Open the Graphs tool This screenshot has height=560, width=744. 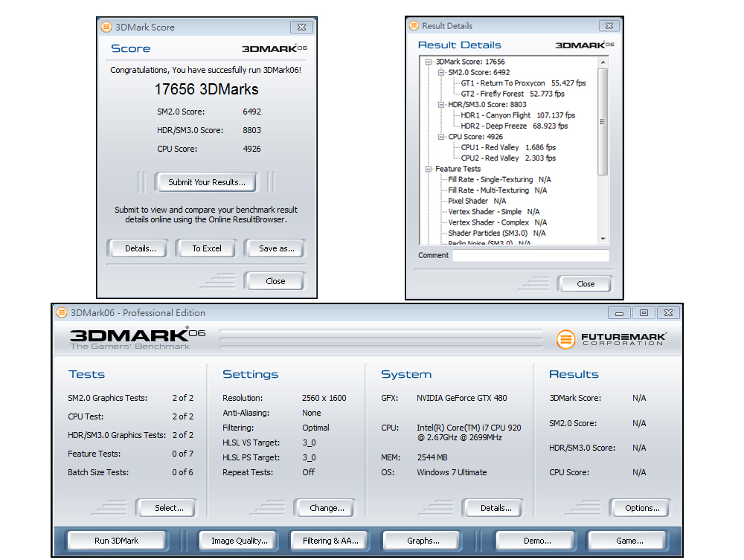(423, 541)
